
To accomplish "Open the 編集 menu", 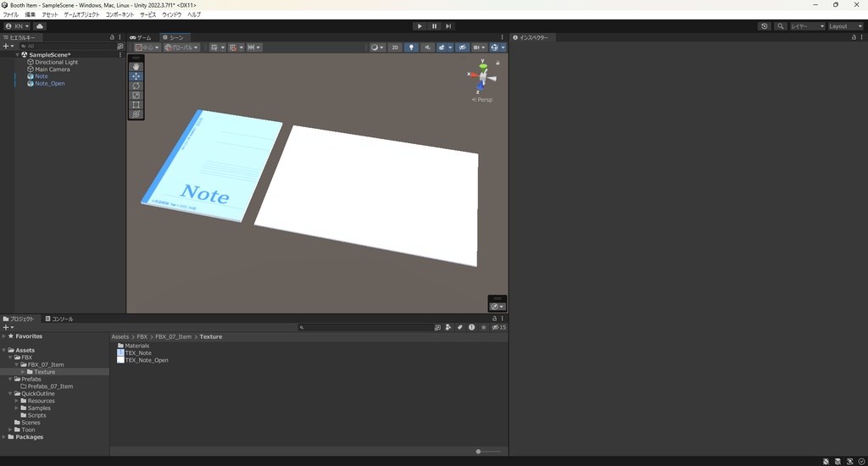I will pos(30,15).
